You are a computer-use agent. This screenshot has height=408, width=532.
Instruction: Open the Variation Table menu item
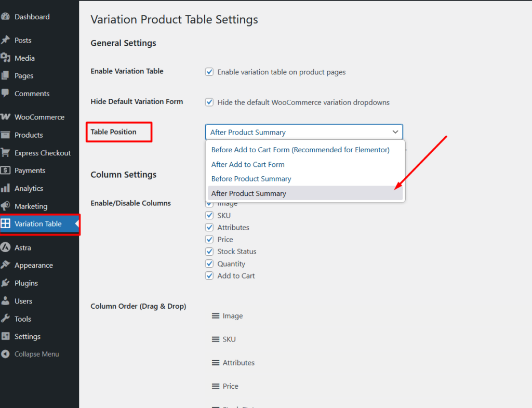pyautogui.click(x=38, y=224)
